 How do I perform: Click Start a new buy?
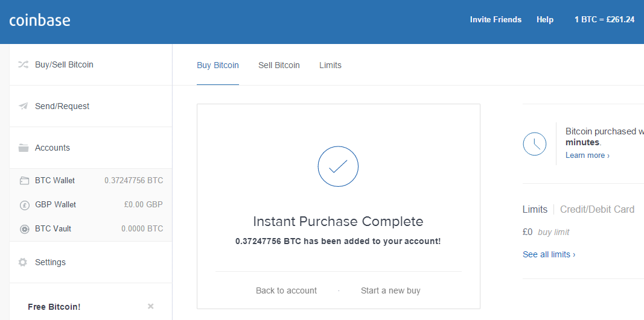coord(391,290)
